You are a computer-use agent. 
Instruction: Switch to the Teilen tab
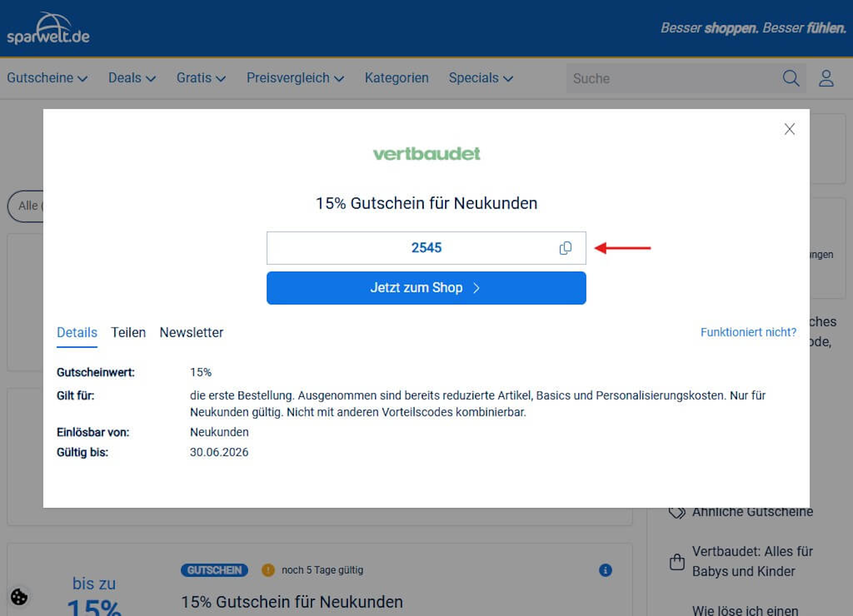click(x=128, y=332)
